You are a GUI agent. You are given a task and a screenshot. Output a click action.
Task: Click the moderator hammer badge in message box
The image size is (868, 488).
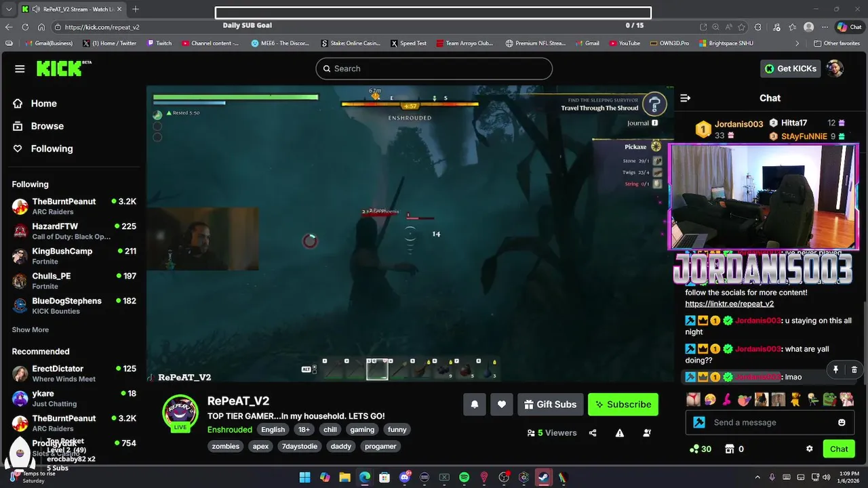pos(698,422)
